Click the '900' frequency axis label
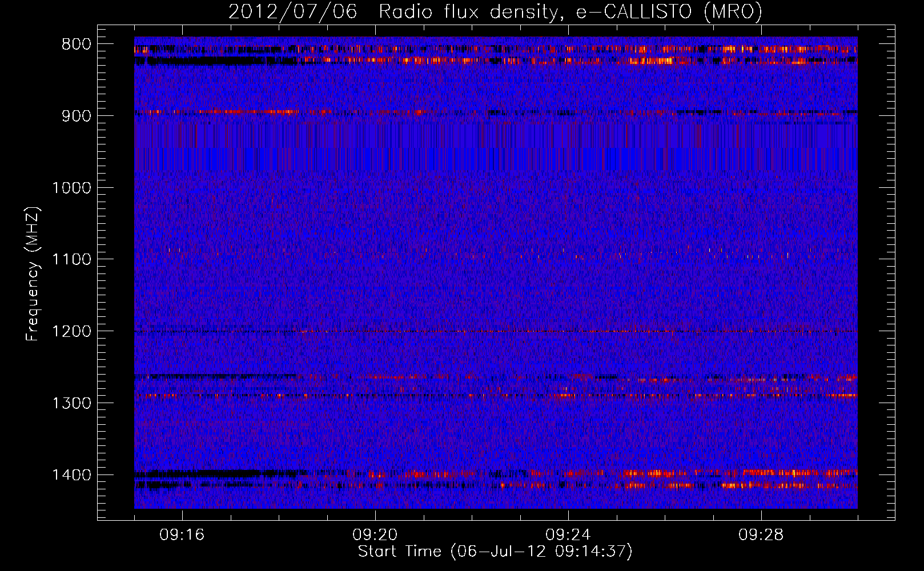 77,116
